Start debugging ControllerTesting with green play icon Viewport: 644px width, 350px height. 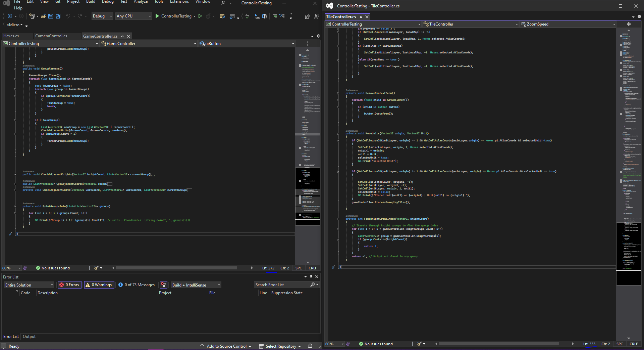click(x=157, y=16)
